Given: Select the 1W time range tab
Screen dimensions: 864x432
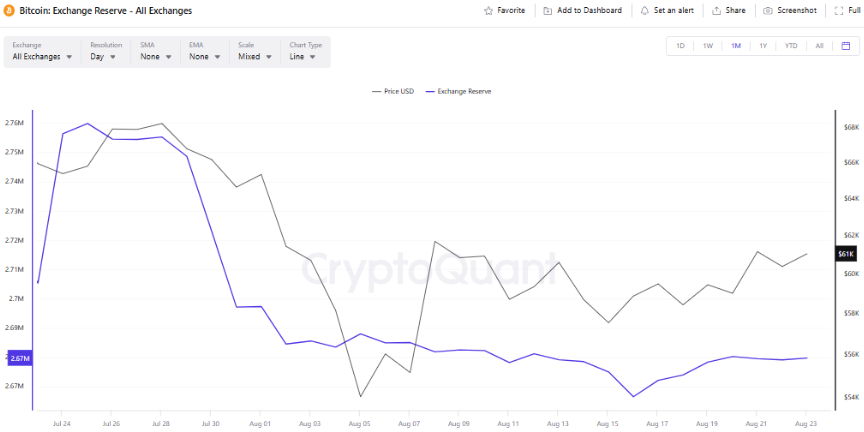Looking at the screenshot, I should [x=707, y=46].
